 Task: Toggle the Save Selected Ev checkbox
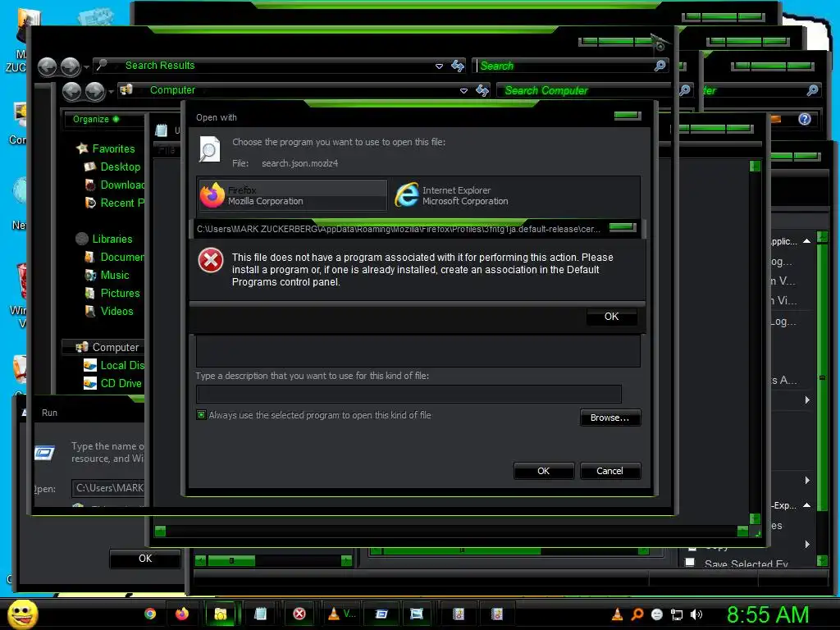[x=690, y=562]
